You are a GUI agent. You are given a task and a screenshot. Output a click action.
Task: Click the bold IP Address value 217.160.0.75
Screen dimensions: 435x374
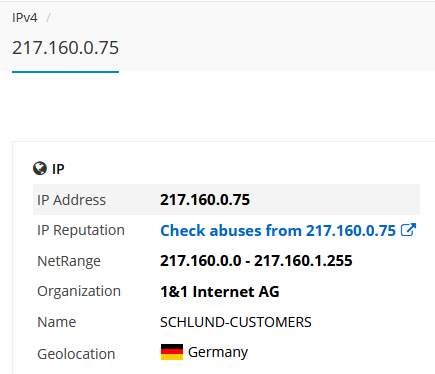pos(205,200)
